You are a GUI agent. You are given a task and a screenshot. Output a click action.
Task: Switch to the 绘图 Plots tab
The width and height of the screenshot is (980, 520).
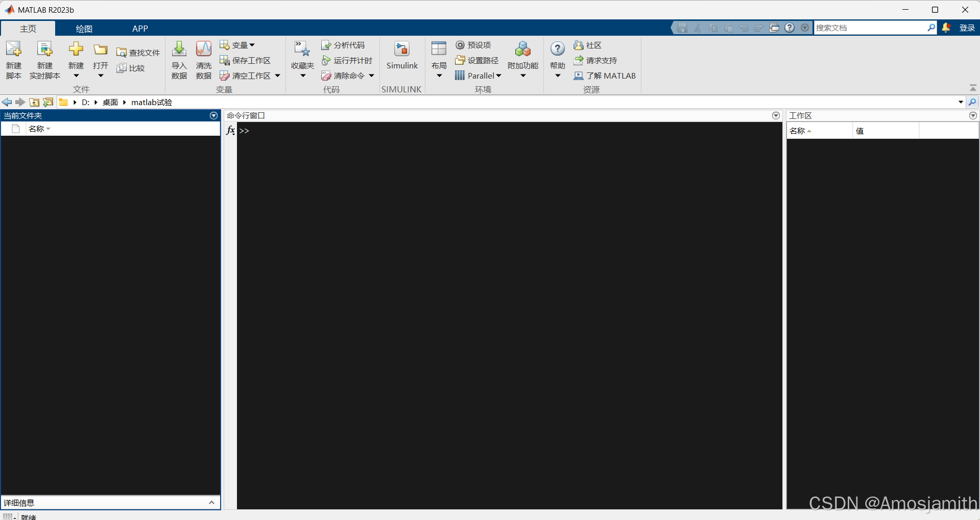84,29
